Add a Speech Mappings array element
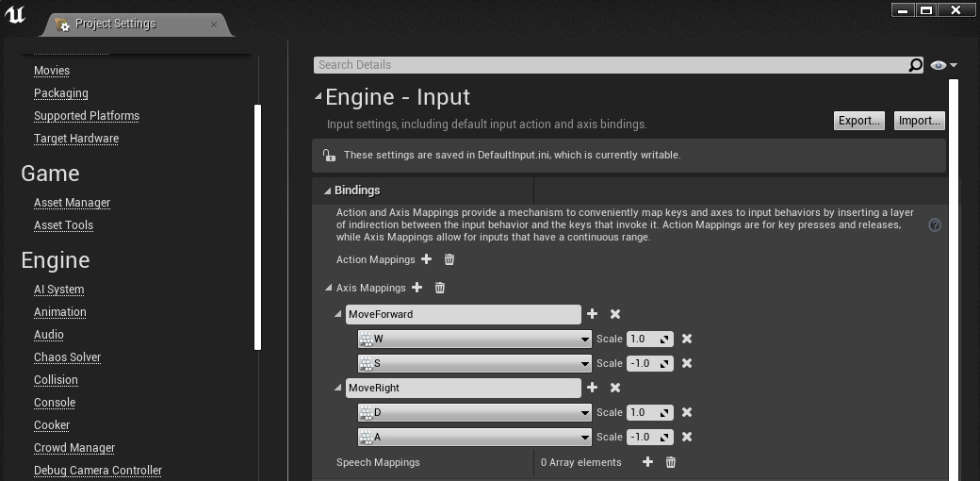980x481 pixels. (x=647, y=462)
